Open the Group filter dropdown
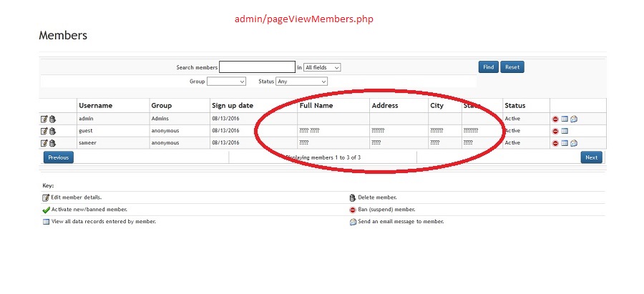This screenshot has height=294, width=644. coord(226,82)
